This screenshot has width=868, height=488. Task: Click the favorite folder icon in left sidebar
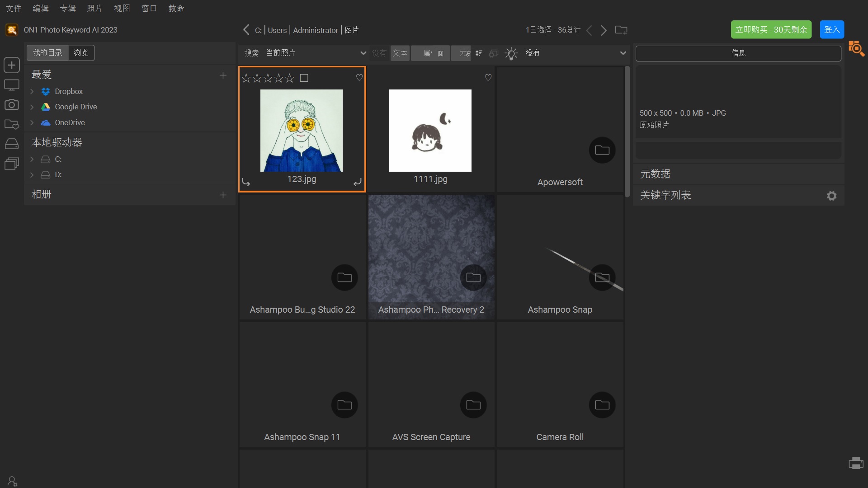pyautogui.click(x=12, y=124)
